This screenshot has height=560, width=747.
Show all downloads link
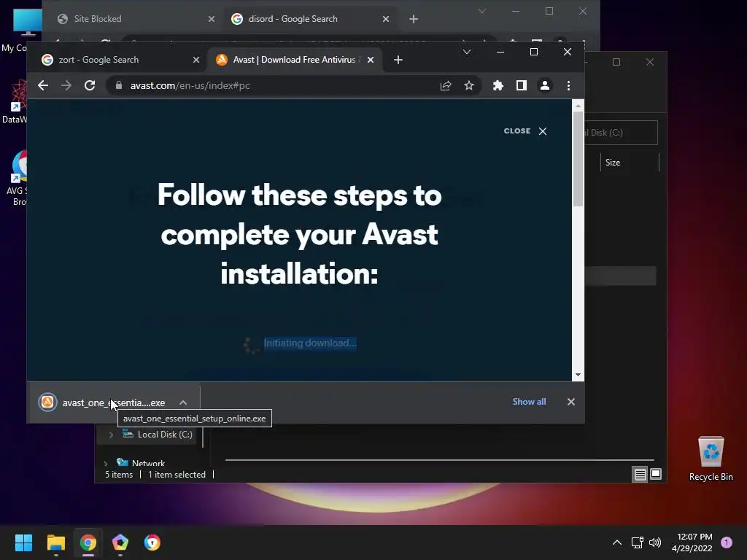[529, 402]
